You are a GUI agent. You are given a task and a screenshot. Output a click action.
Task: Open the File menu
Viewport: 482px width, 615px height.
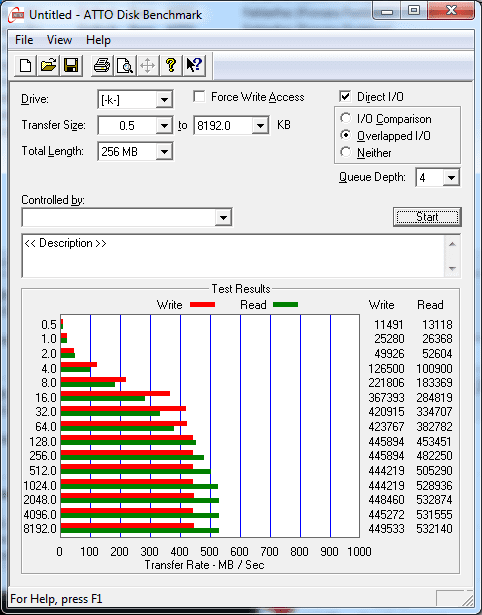(24, 40)
